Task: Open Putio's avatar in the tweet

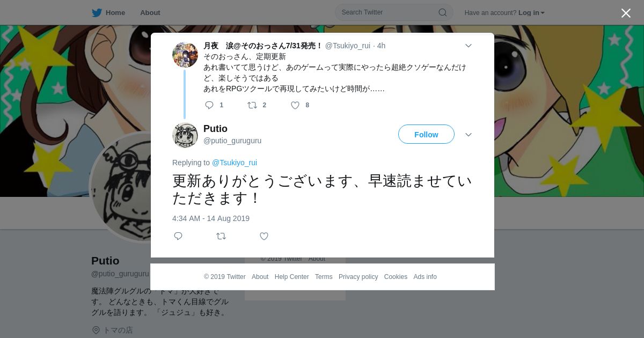Action: 185,135
